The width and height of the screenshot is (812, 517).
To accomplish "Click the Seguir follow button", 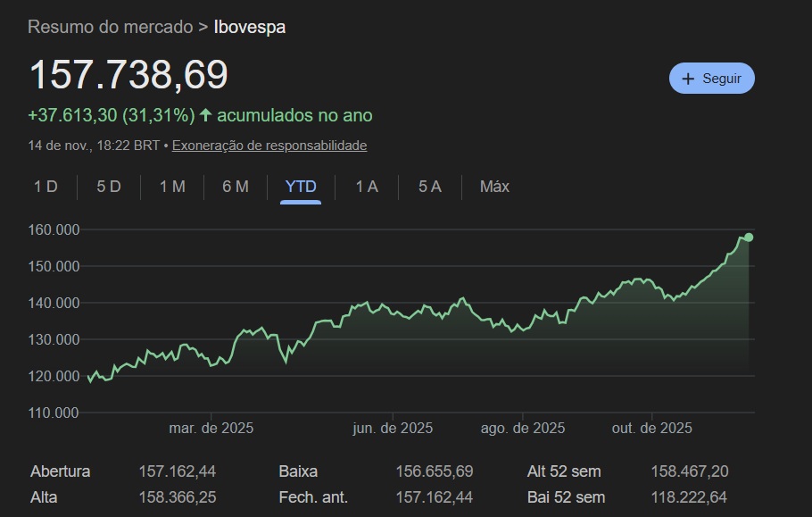I will [711, 79].
